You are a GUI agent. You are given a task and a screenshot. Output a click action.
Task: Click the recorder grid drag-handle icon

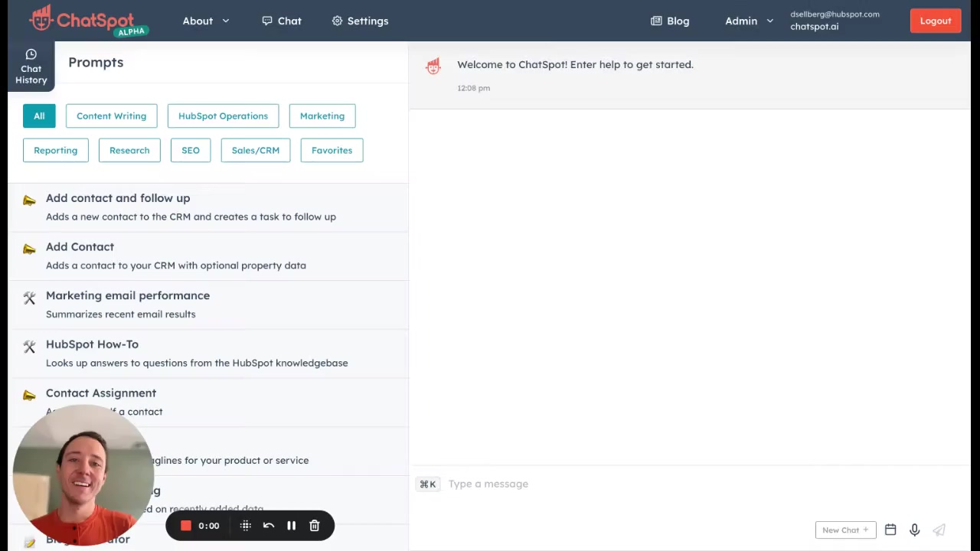(246, 526)
